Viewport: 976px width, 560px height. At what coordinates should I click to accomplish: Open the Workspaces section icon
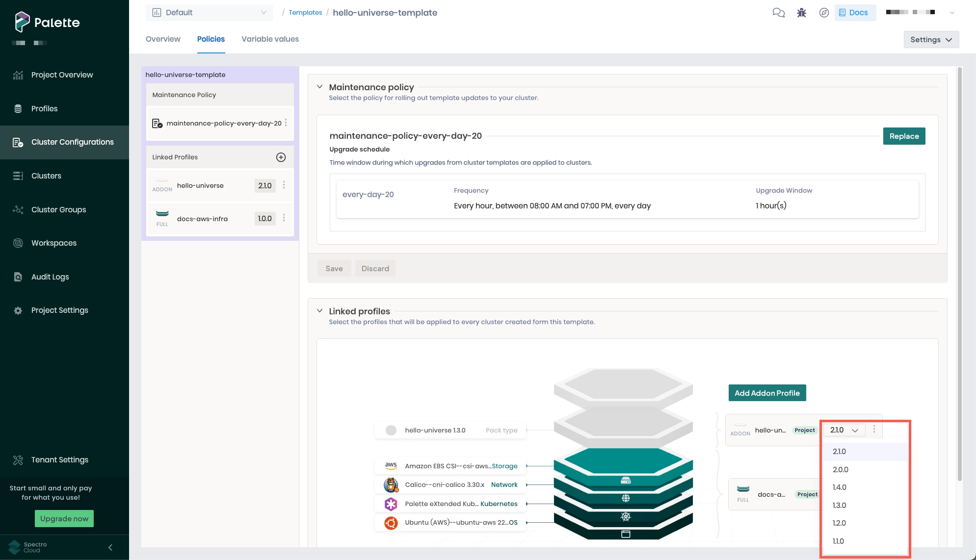[18, 243]
